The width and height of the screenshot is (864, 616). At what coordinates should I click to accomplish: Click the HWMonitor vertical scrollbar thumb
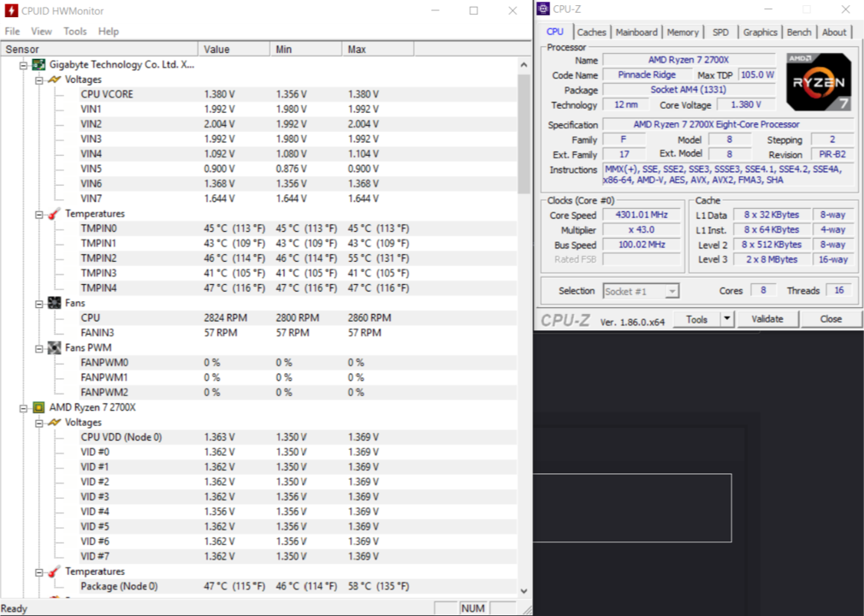(x=524, y=133)
